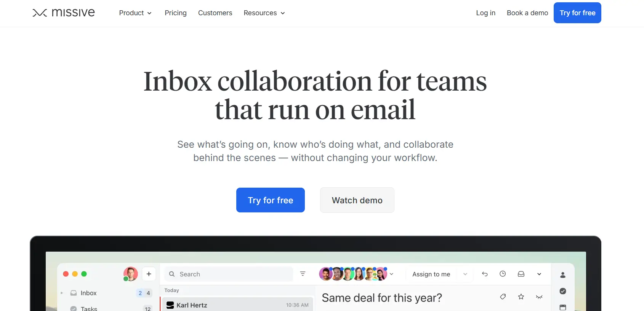Select the closed-eye icon beside the star

click(x=539, y=297)
